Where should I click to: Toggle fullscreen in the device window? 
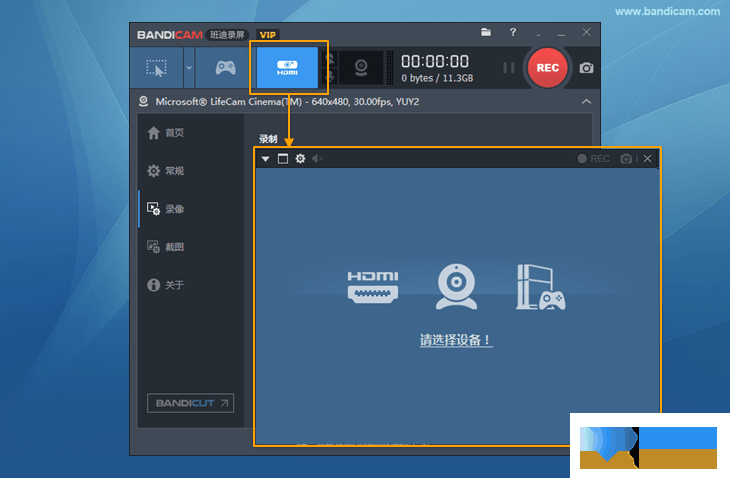(283, 159)
